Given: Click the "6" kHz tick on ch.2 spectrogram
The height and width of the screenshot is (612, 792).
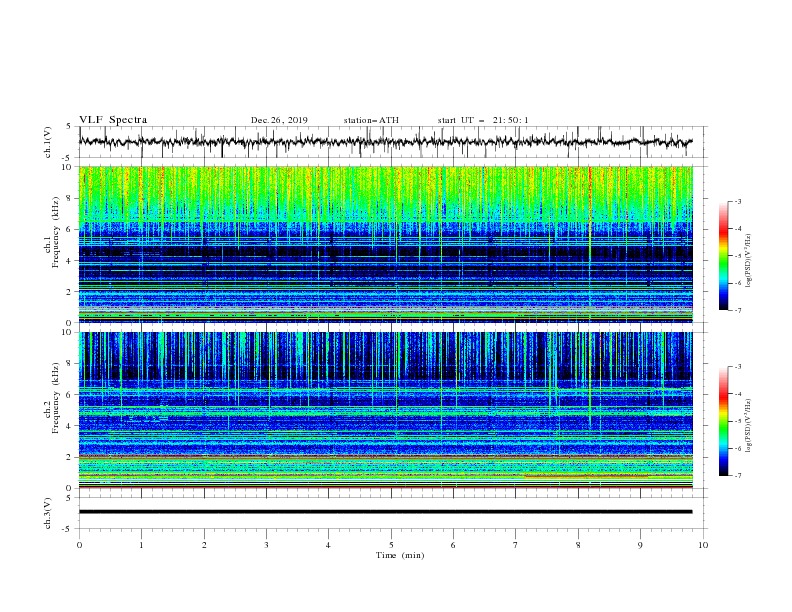Looking at the screenshot, I should [71, 394].
